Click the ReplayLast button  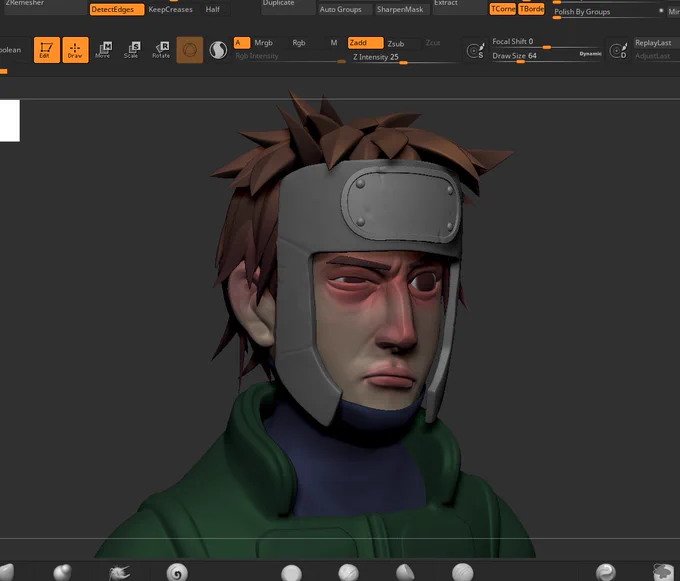pyautogui.click(x=656, y=42)
